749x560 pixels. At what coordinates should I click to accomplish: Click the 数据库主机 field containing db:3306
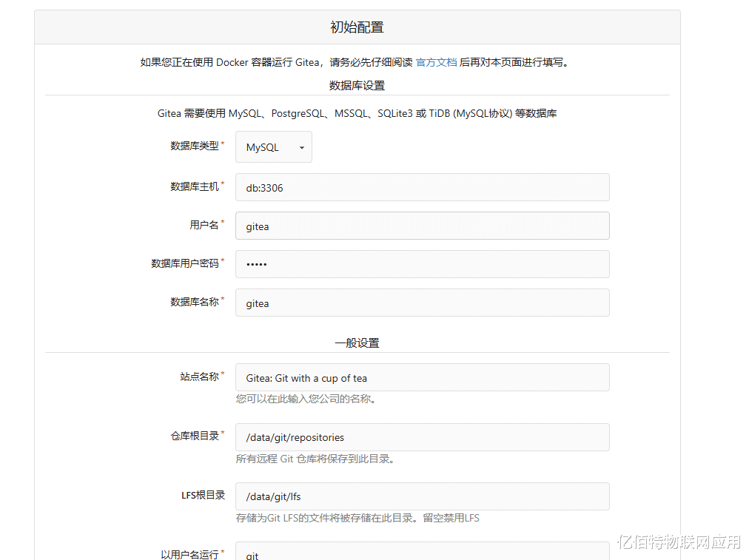pyautogui.click(x=423, y=187)
